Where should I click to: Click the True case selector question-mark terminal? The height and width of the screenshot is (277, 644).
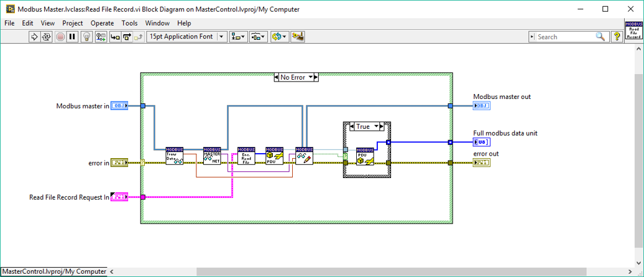click(x=346, y=156)
